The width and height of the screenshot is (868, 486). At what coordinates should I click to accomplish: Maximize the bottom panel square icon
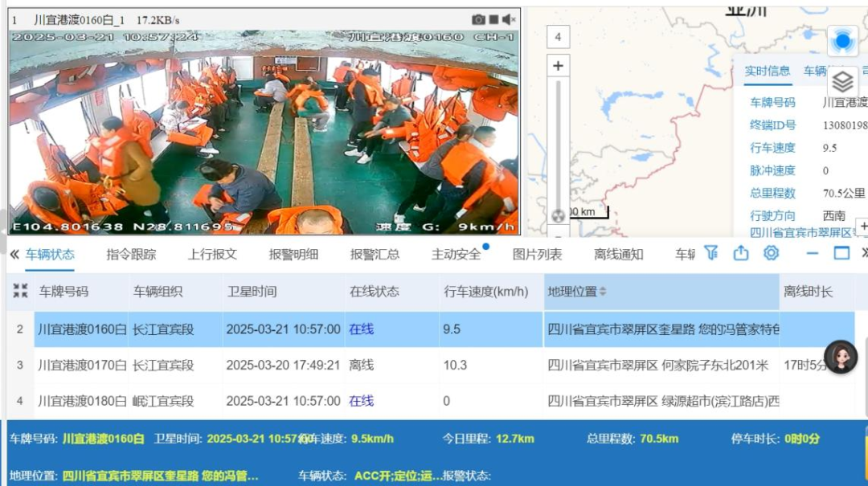click(841, 253)
